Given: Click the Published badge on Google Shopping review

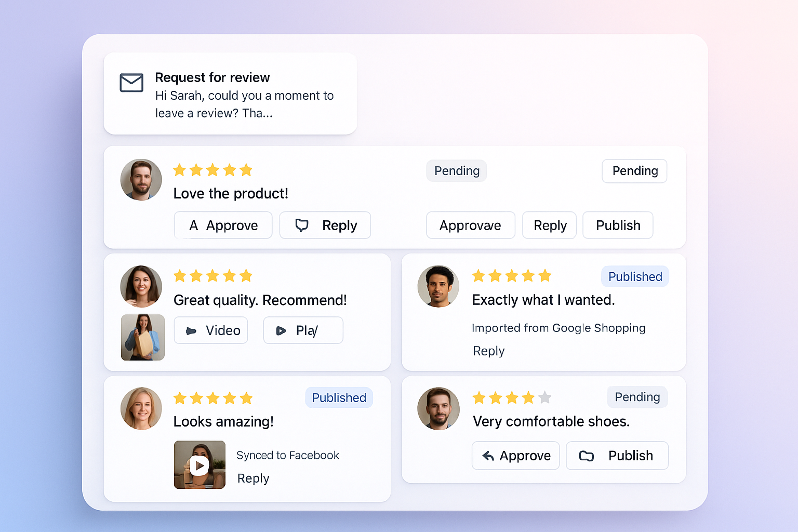Looking at the screenshot, I should tap(635, 276).
